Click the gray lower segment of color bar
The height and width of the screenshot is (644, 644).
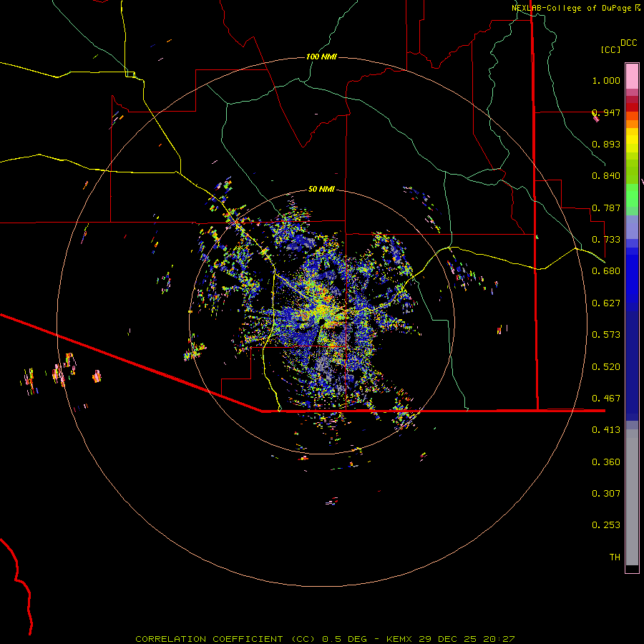(x=632, y=497)
